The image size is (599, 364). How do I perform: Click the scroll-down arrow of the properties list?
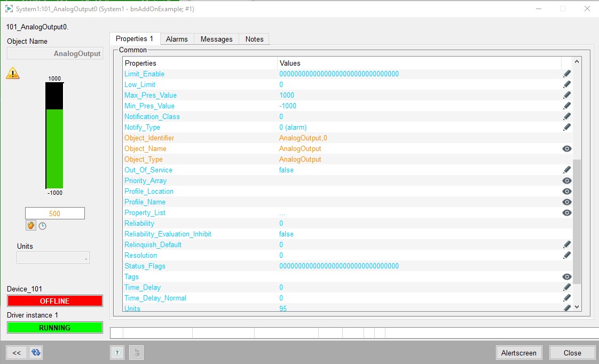pos(577,307)
